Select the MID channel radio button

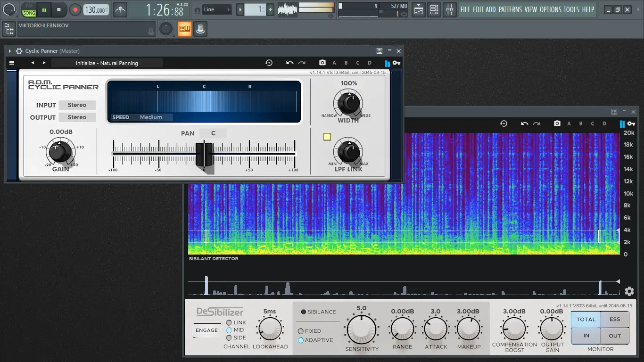(x=229, y=330)
